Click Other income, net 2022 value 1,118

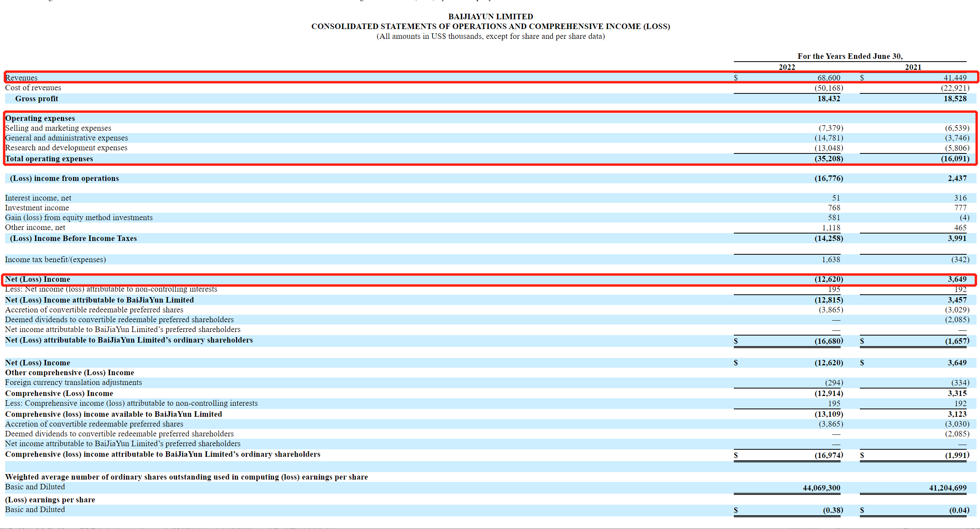point(831,228)
